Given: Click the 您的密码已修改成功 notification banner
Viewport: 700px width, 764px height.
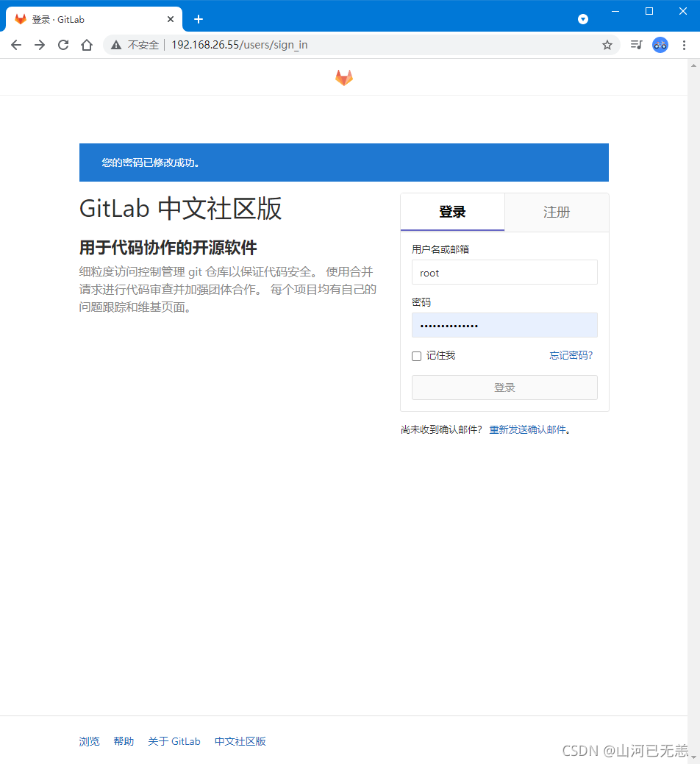Looking at the screenshot, I should tap(344, 163).
